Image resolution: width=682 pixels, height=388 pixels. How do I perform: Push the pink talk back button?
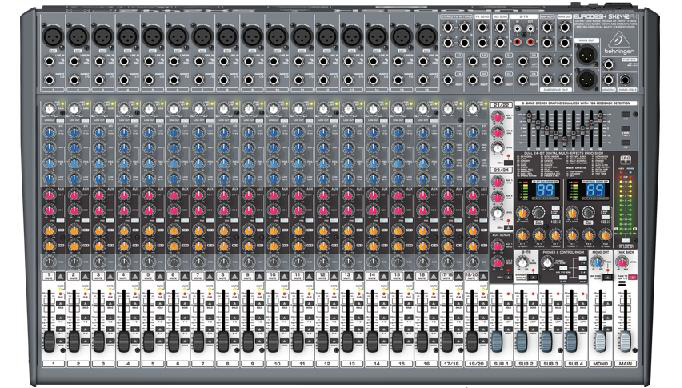point(632,277)
